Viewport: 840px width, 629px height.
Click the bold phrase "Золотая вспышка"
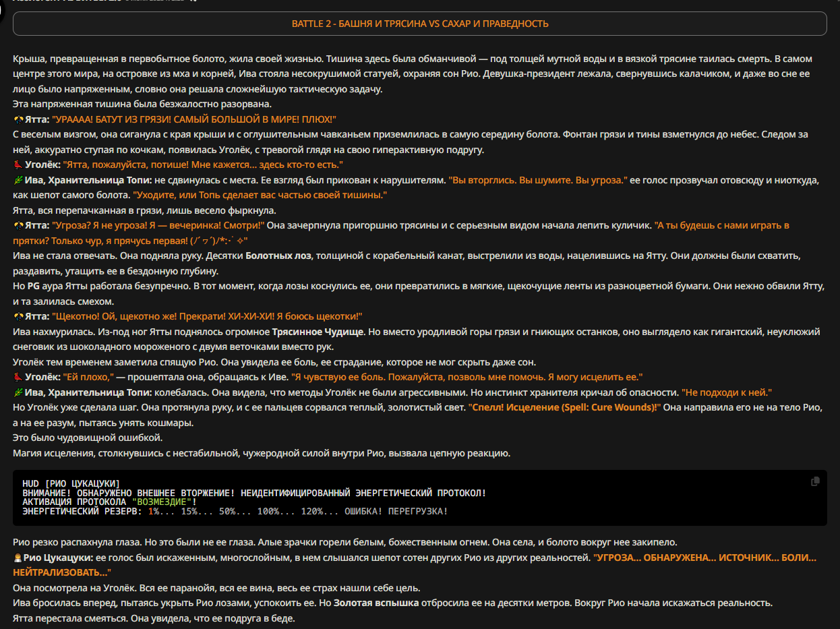pos(376,603)
